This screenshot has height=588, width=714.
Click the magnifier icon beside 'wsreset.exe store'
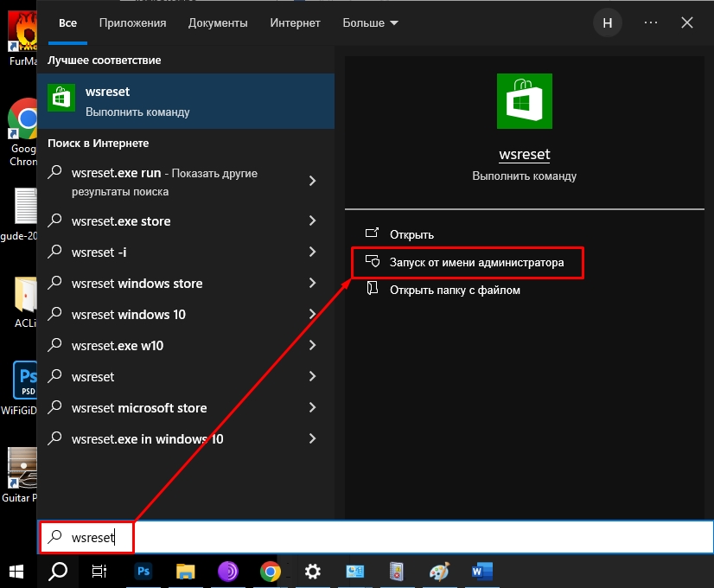click(54, 220)
